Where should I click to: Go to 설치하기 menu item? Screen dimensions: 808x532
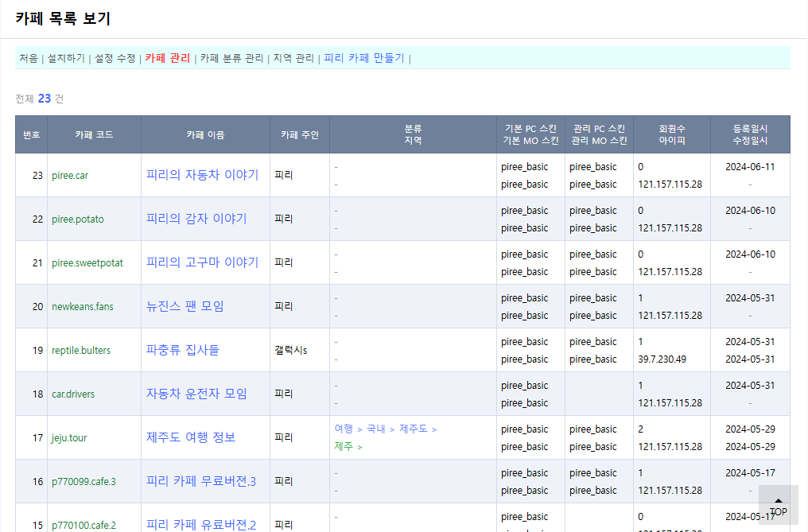pyautogui.click(x=66, y=58)
